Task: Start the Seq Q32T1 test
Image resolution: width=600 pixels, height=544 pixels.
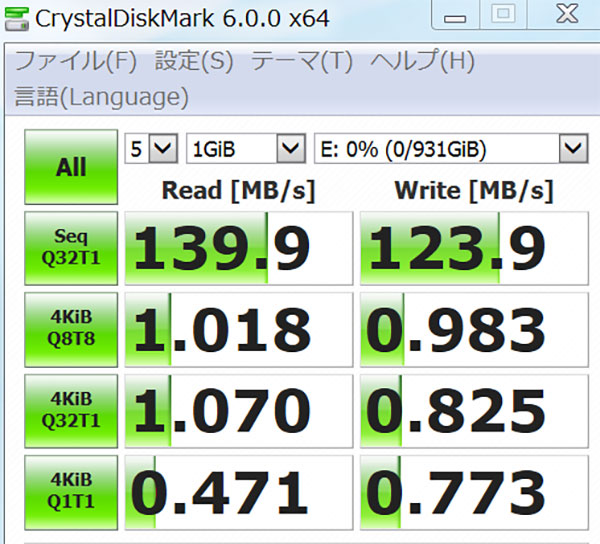Action: pyautogui.click(x=71, y=248)
